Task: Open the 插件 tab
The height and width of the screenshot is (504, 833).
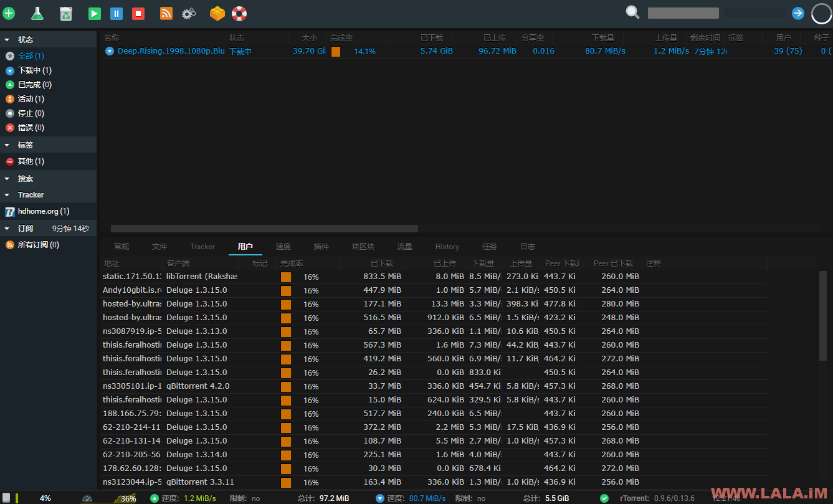Action: [321, 247]
